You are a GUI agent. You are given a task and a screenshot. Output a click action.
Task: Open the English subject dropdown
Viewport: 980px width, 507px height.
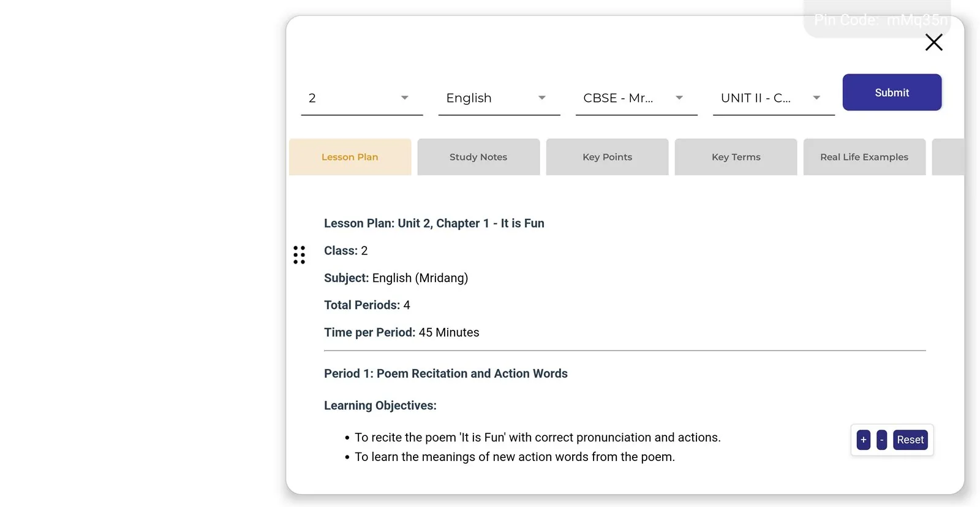coord(499,98)
